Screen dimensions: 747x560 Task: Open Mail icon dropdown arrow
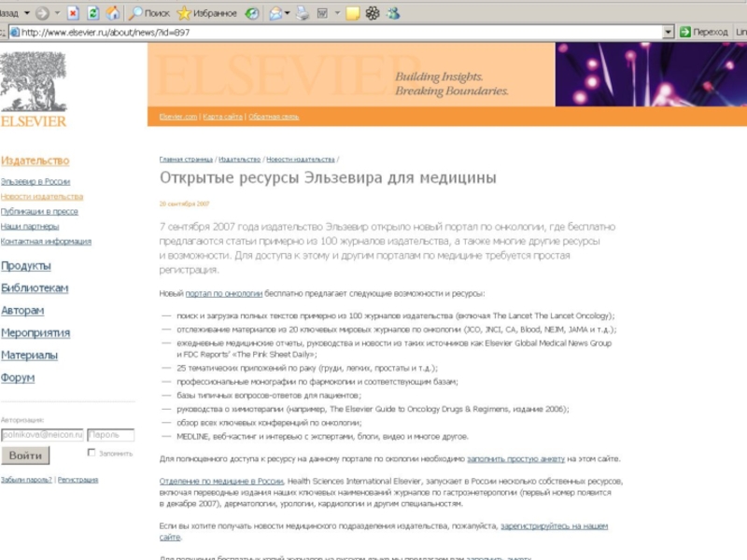(x=288, y=13)
